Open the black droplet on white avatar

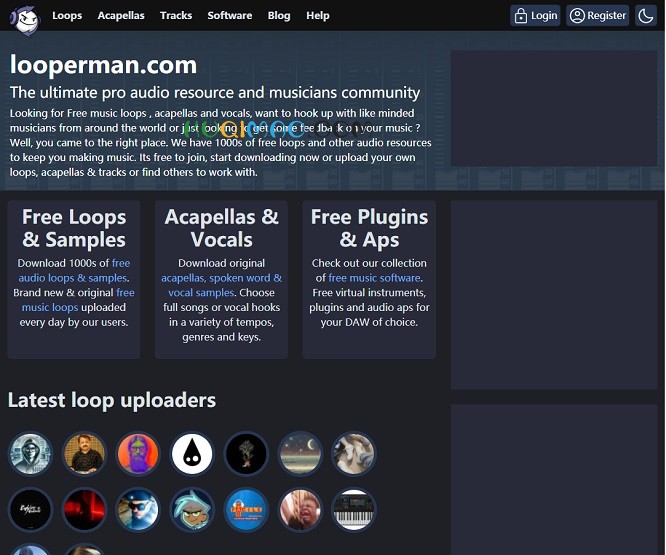click(192, 453)
